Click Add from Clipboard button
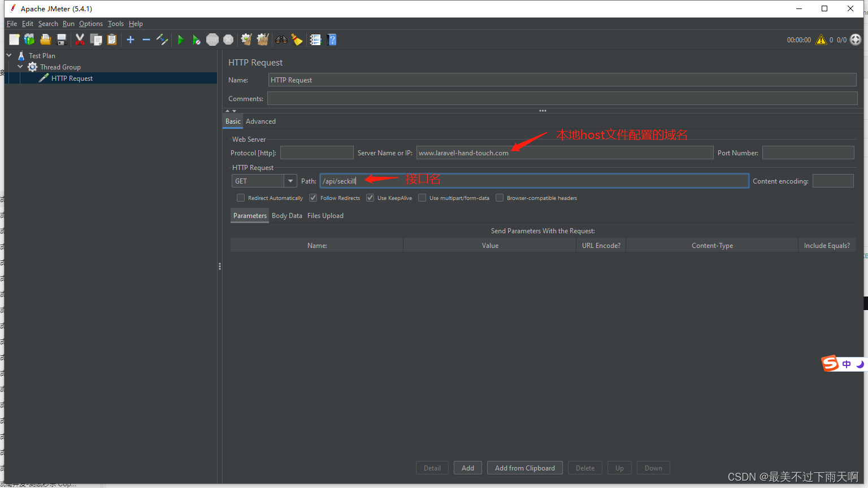Screen dimensions: 868x488 pyautogui.click(x=525, y=468)
